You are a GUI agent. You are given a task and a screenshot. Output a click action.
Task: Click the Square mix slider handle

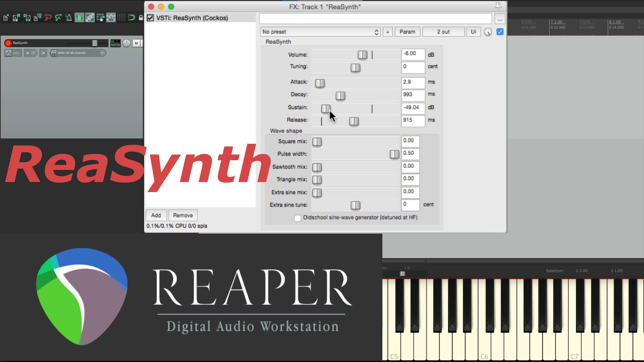click(x=317, y=142)
